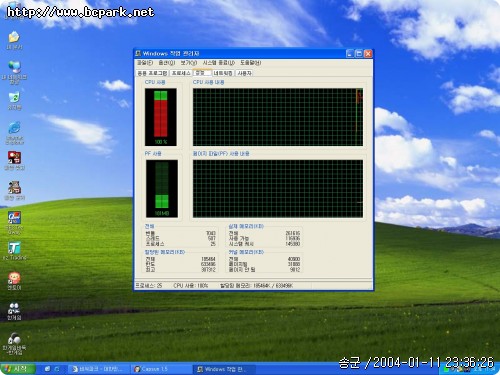
Task: Click the Totals group heading
Action: point(150,226)
